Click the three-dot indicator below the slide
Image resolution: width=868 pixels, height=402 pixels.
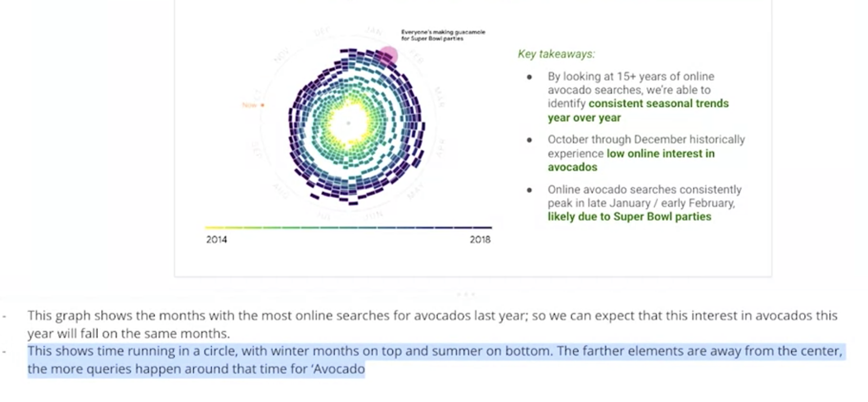[x=466, y=294]
